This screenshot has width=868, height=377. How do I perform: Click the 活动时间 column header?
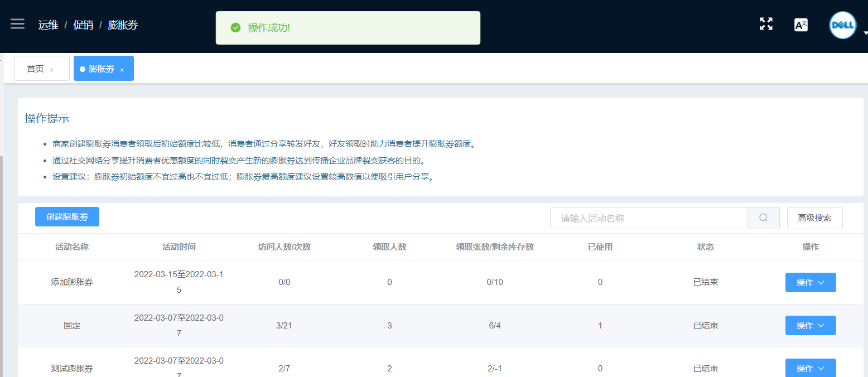179,247
